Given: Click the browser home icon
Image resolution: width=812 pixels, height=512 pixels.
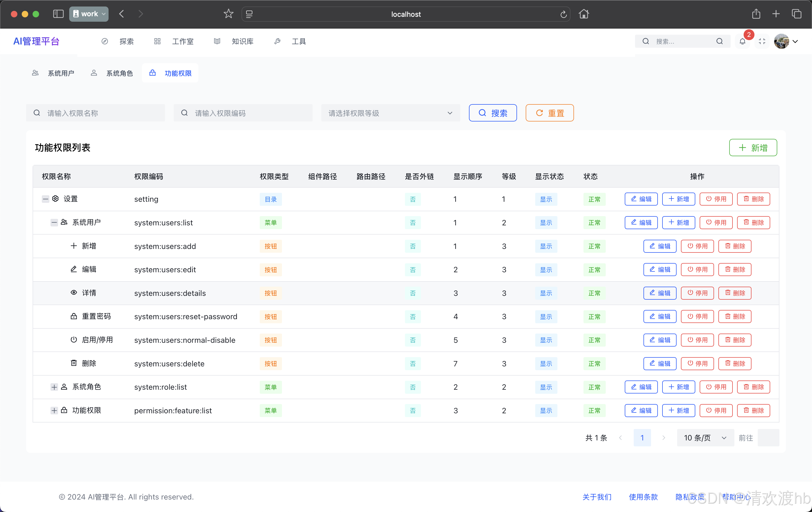Looking at the screenshot, I should click(x=584, y=14).
